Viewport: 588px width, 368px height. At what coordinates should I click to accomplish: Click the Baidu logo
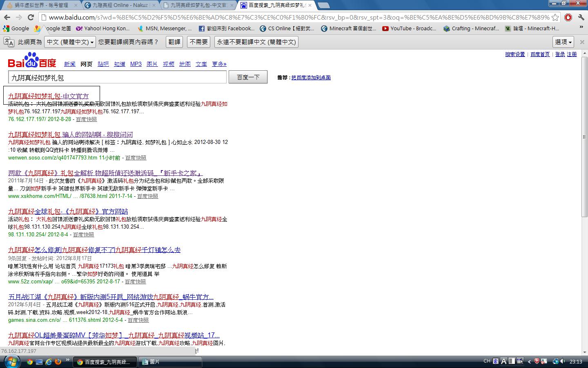click(32, 61)
